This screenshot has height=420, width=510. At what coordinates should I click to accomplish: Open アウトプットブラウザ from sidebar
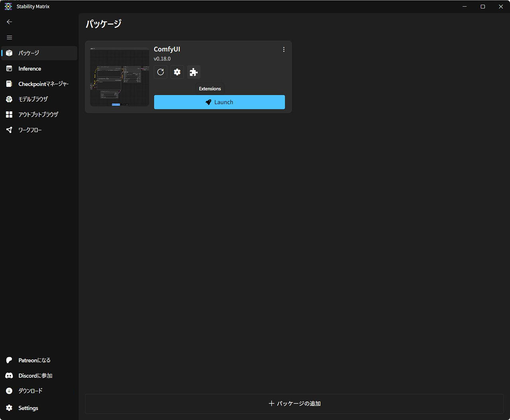coord(39,115)
